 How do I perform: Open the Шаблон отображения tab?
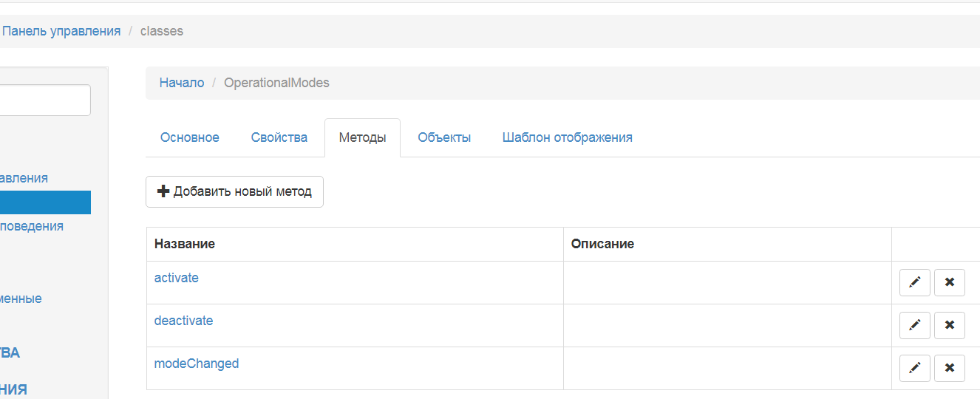pos(567,137)
